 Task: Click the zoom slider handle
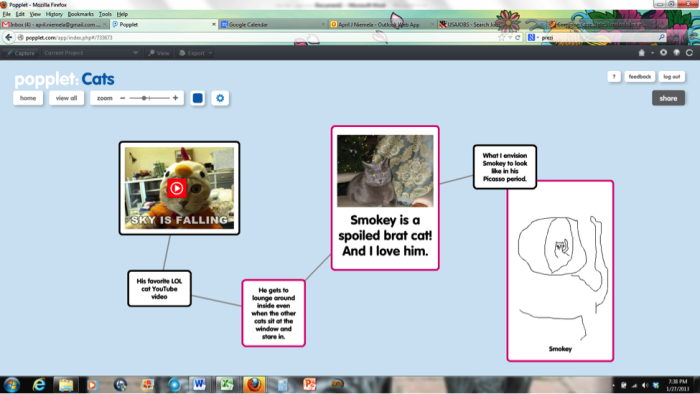tap(144, 98)
